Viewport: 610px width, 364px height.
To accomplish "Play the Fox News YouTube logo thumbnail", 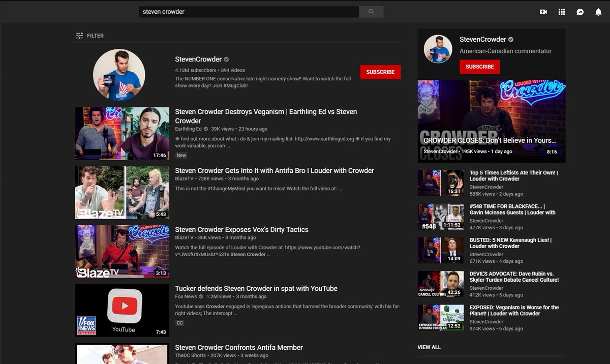I will [x=122, y=311].
